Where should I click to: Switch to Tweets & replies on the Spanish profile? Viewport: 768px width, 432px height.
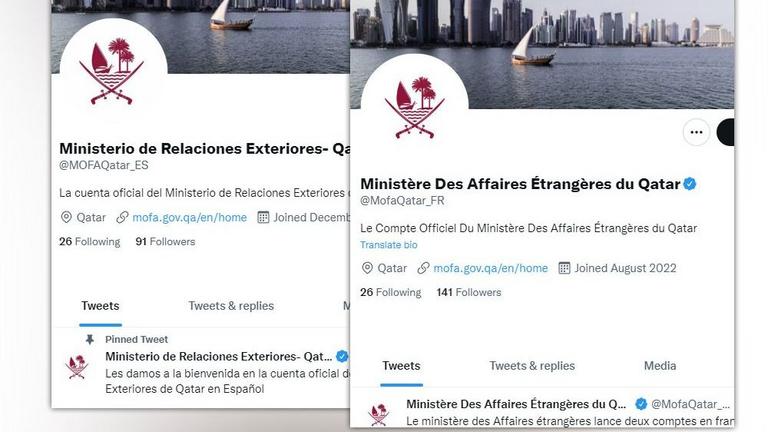(x=231, y=306)
